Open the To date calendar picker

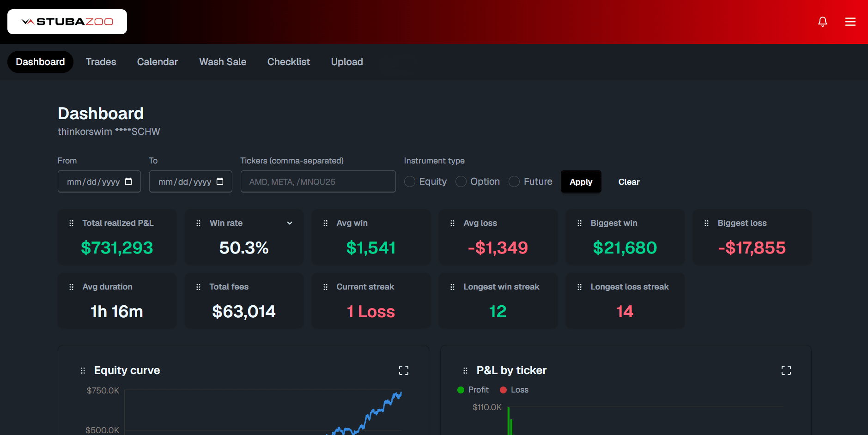[220, 181]
